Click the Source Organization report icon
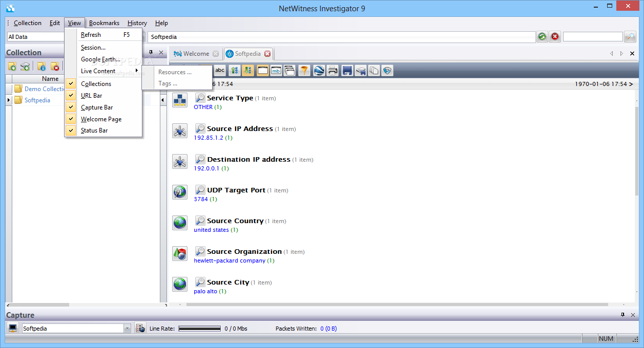 point(180,253)
